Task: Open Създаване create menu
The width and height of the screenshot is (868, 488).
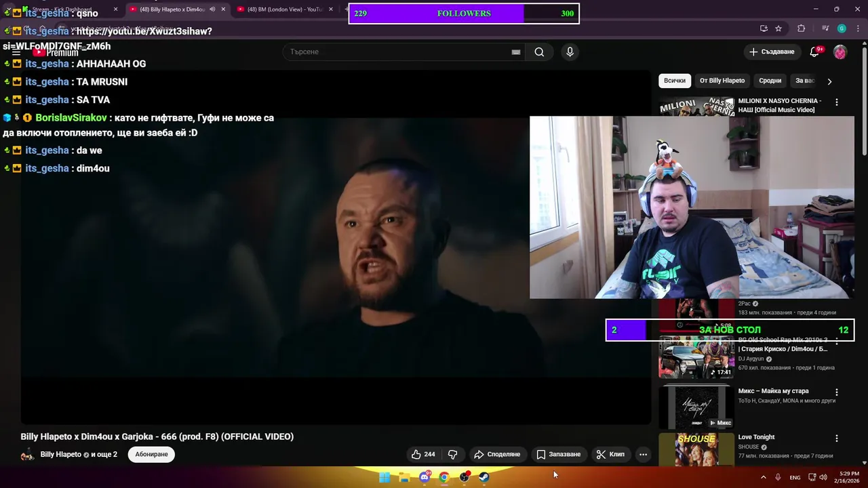Action: pyautogui.click(x=772, y=52)
